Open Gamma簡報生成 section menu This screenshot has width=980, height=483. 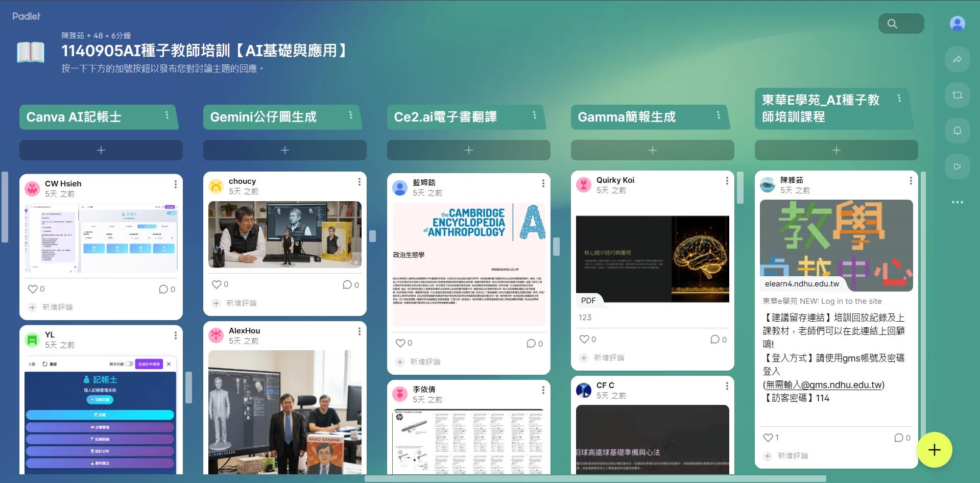tap(718, 115)
